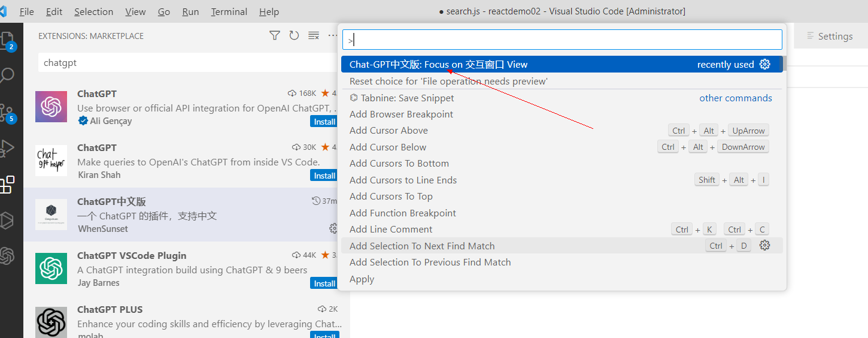Image resolution: width=868 pixels, height=338 pixels.
Task: Clear extensions search results icon
Action: pos(314,36)
